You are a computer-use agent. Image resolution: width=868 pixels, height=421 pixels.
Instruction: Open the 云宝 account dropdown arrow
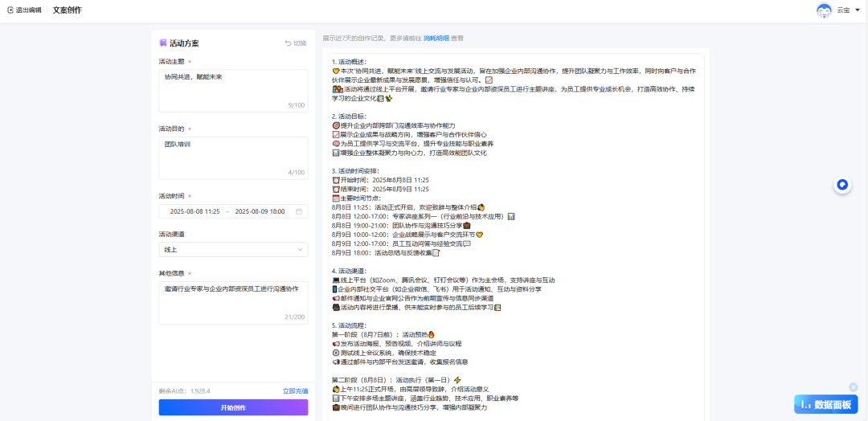tap(858, 10)
